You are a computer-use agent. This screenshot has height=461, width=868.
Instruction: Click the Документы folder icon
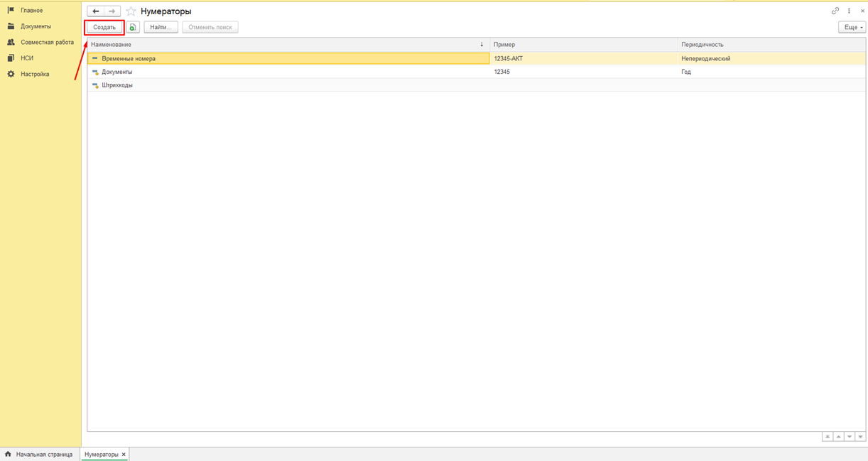[11, 26]
